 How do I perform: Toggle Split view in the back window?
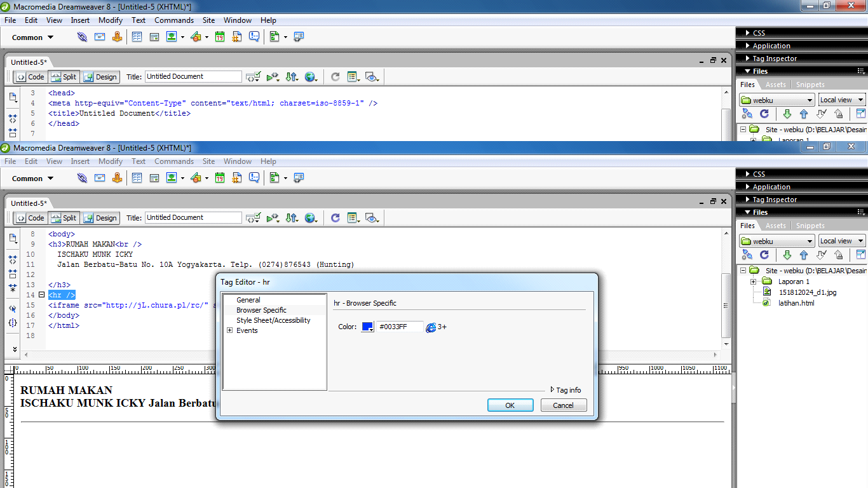[x=64, y=77]
